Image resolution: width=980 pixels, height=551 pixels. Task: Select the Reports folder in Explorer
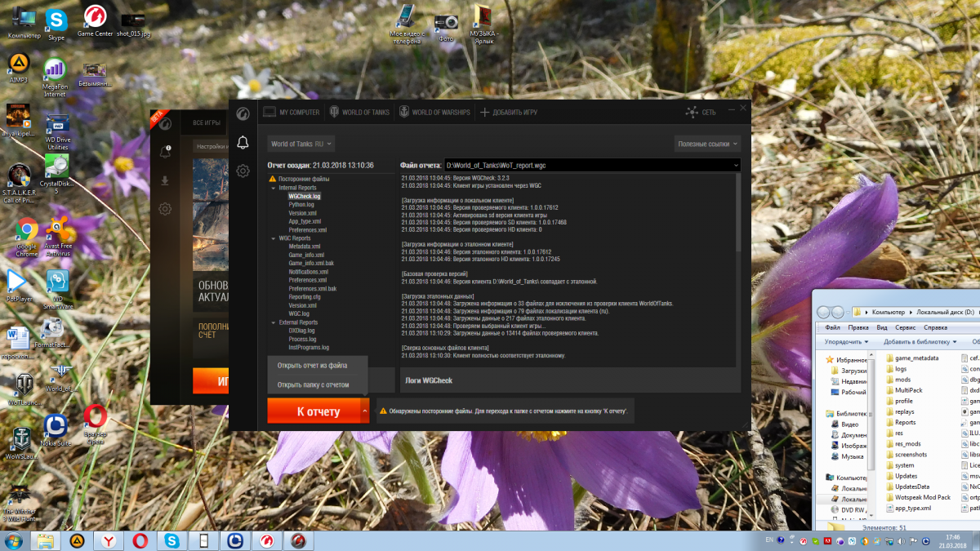point(901,422)
